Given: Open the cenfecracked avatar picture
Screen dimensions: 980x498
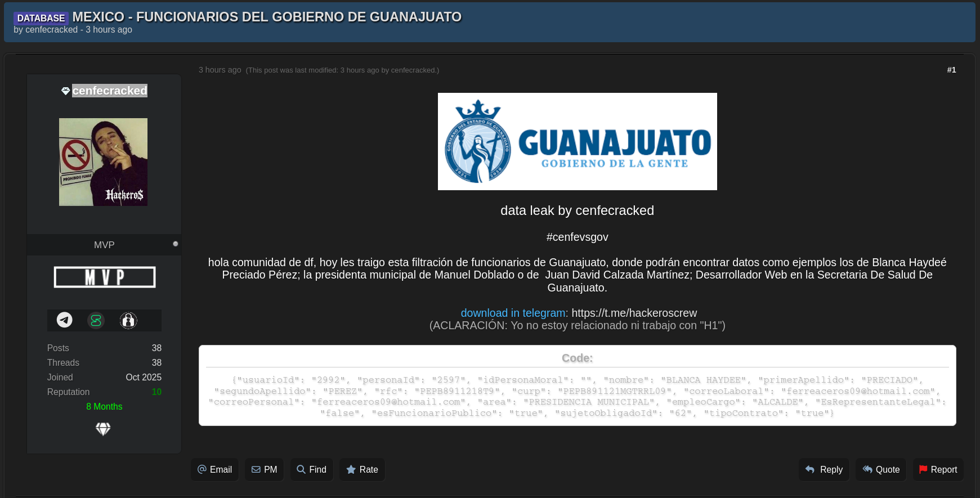Looking at the screenshot, I should click(103, 162).
